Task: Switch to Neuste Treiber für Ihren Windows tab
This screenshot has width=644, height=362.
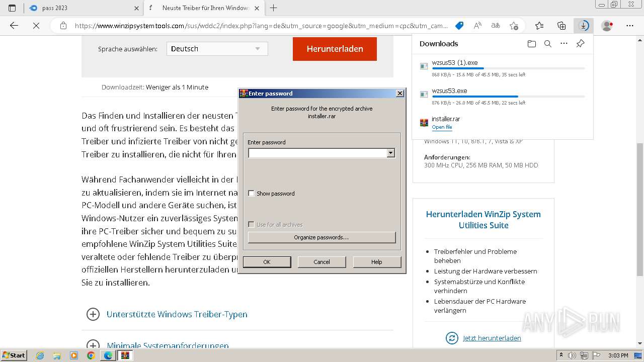Action: 204,8
